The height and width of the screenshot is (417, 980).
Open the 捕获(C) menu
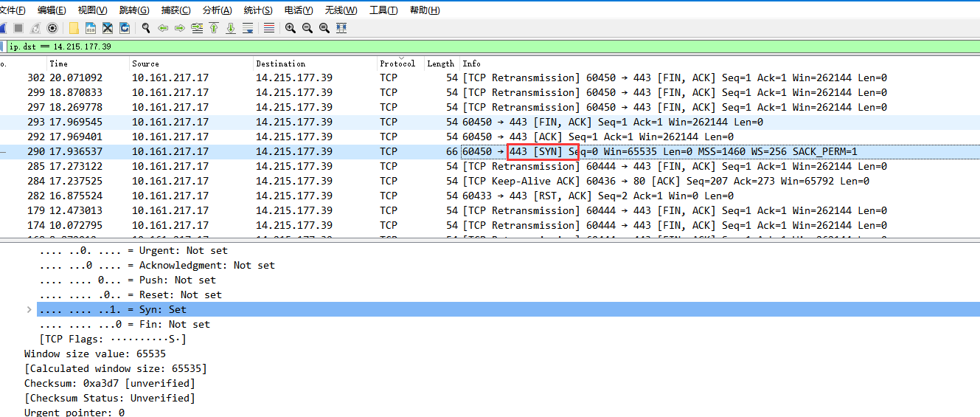point(176,10)
